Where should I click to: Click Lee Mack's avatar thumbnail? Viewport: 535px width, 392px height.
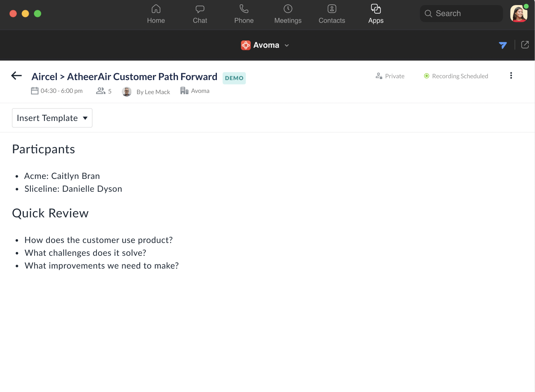[x=127, y=92]
